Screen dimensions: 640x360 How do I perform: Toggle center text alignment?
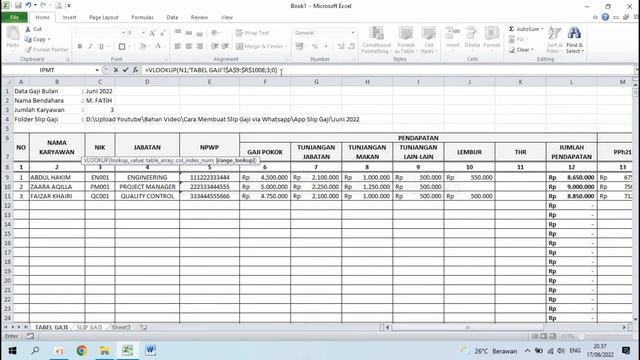189,47
